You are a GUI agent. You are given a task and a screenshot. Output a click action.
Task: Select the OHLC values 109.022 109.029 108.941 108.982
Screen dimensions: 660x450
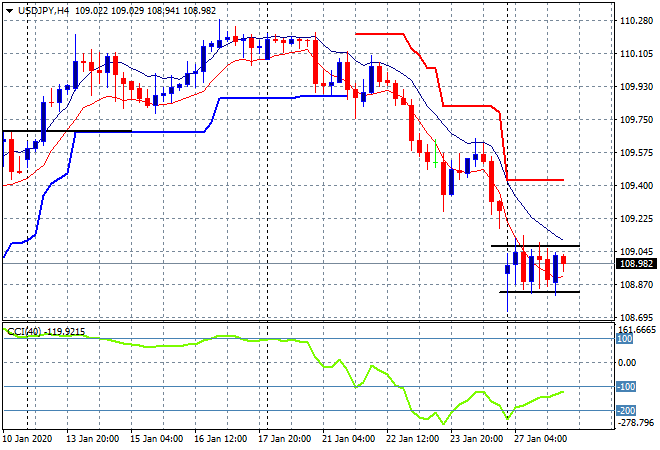coord(145,11)
